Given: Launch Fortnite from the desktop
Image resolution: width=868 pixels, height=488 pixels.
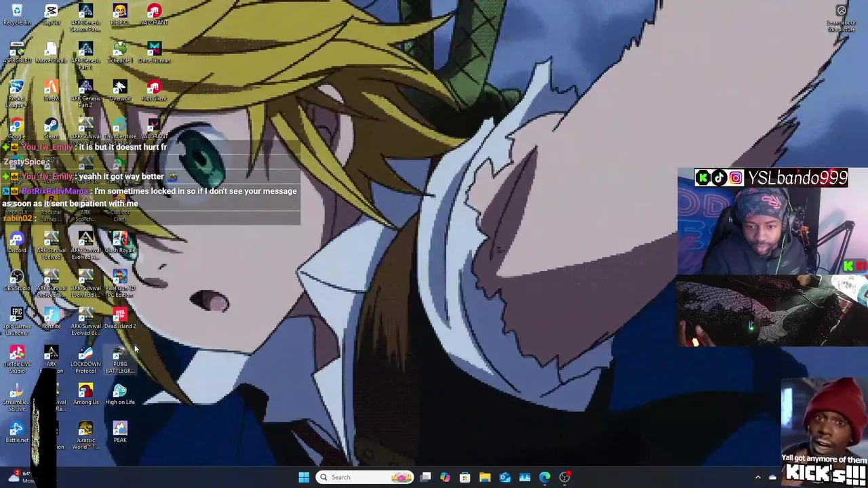Looking at the screenshot, I should [x=51, y=319].
